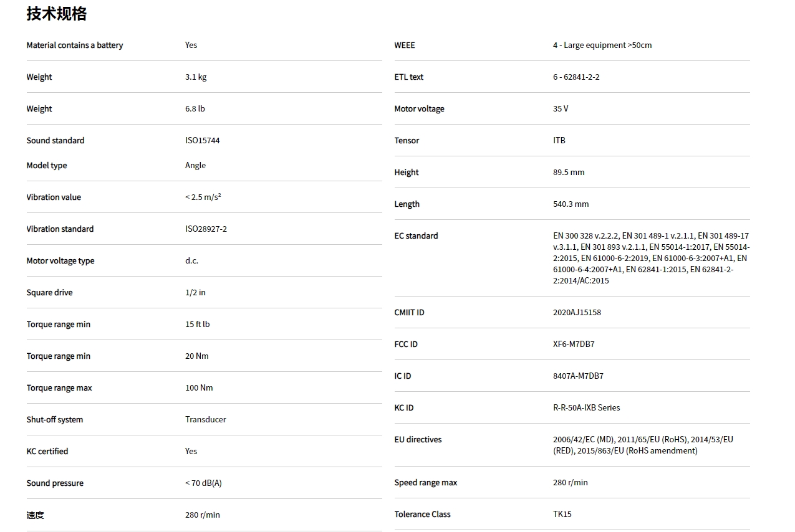Click the 速度 label
795x532 pixels.
36,515
